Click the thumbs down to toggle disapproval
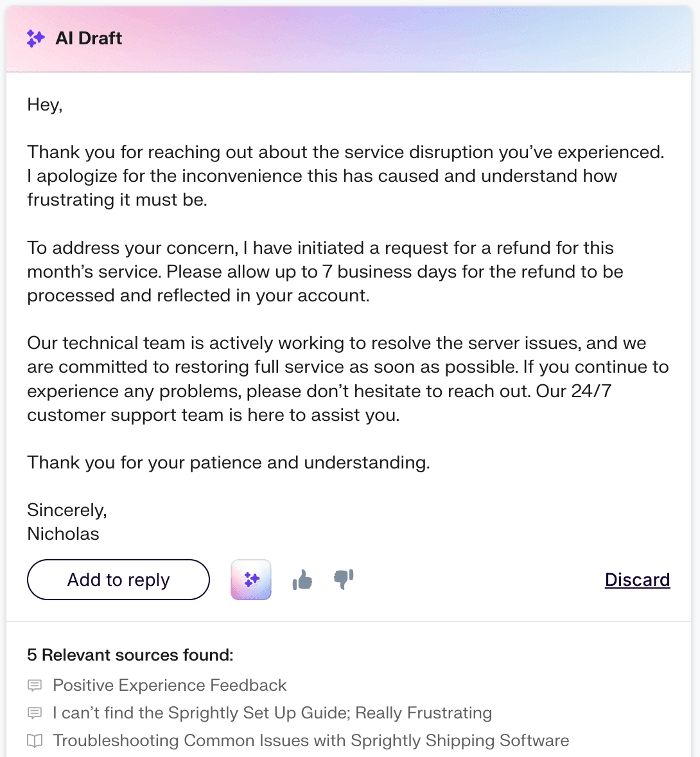 pyautogui.click(x=343, y=580)
